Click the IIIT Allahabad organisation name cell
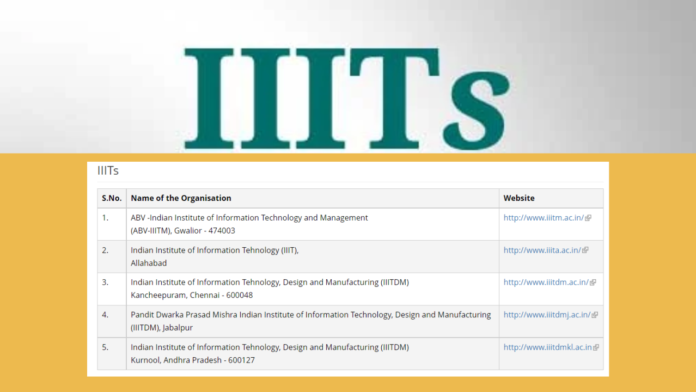696x392 pixels. (x=312, y=257)
